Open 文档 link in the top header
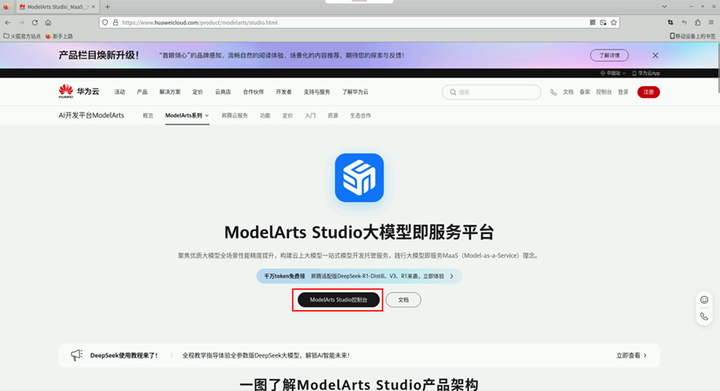This screenshot has width=720, height=391. (x=568, y=92)
